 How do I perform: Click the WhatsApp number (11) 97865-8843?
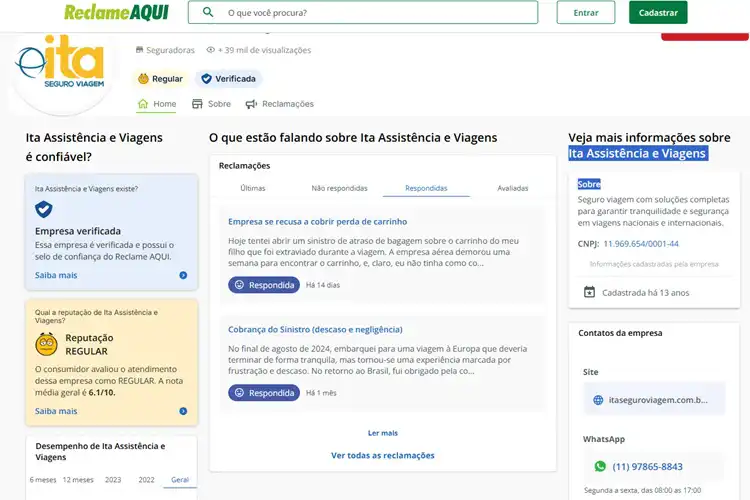click(x=648, y=467)
